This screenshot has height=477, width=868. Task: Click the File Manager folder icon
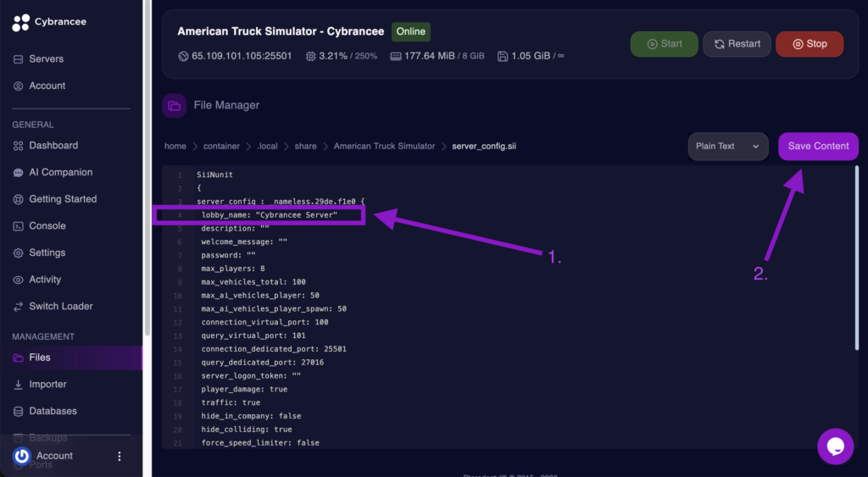175,106
